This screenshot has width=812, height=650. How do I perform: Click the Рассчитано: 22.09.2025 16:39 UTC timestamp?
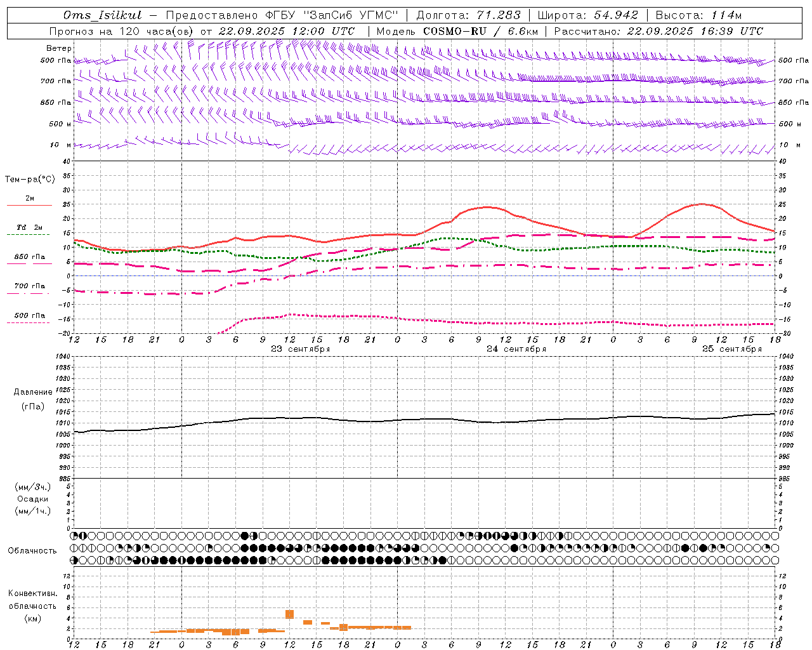click(658, 31)
